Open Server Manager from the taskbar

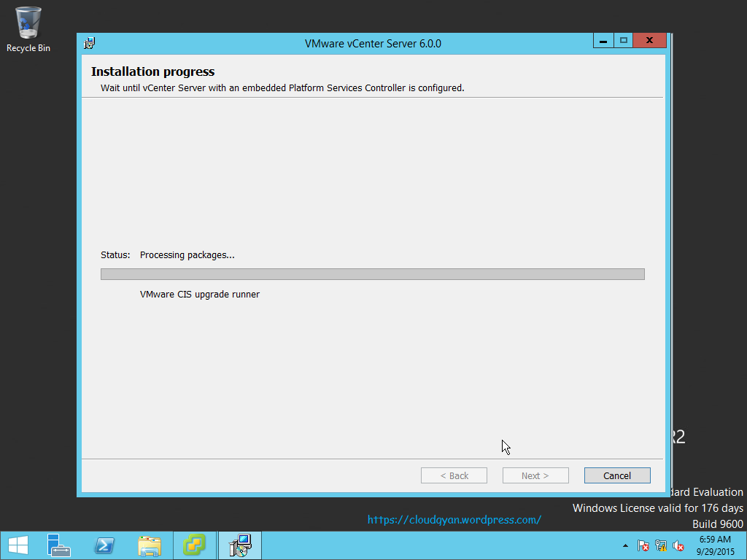pyautogui.click(x=59, y=545)
